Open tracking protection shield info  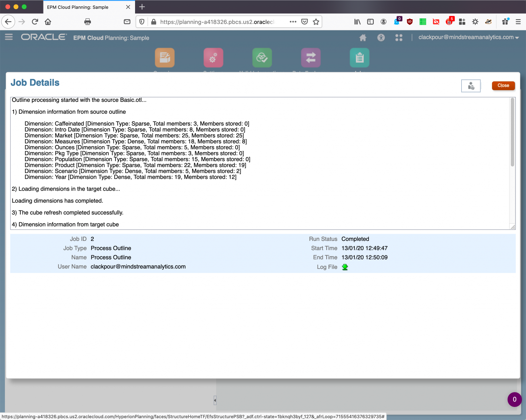click(x=142, y=22)
